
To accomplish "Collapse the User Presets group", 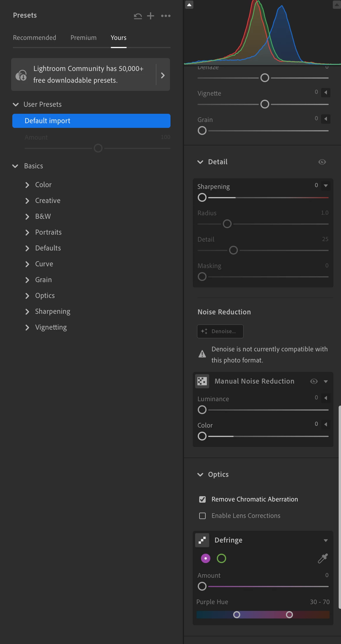I will [x=16, y=104].
